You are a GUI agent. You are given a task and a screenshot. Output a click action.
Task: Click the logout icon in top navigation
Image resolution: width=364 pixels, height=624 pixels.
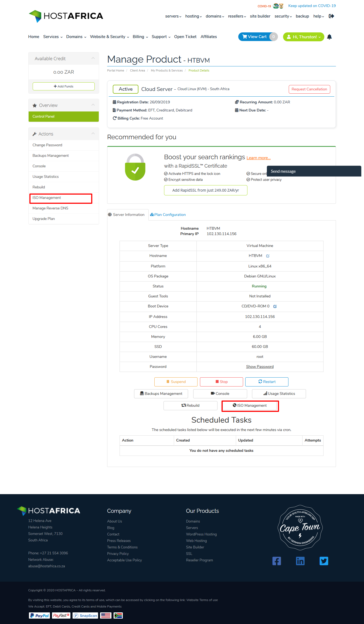(x=331, y=16)
